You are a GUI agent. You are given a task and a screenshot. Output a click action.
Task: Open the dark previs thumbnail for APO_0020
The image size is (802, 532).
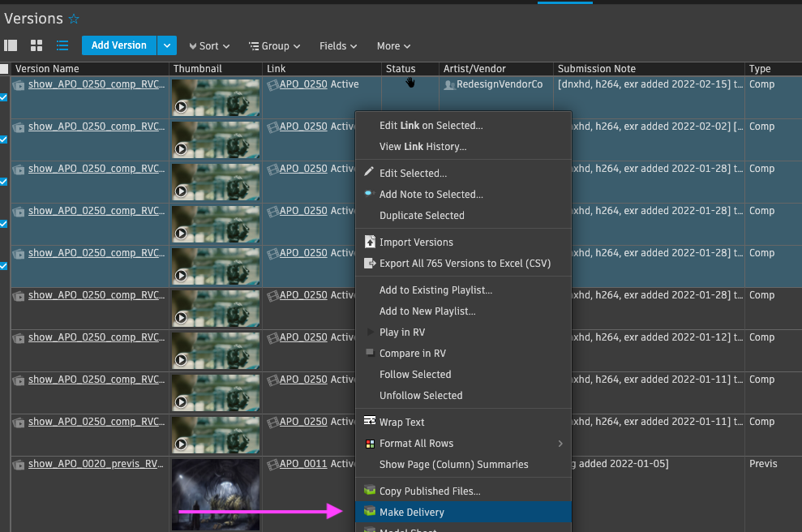tap(216, 494)
